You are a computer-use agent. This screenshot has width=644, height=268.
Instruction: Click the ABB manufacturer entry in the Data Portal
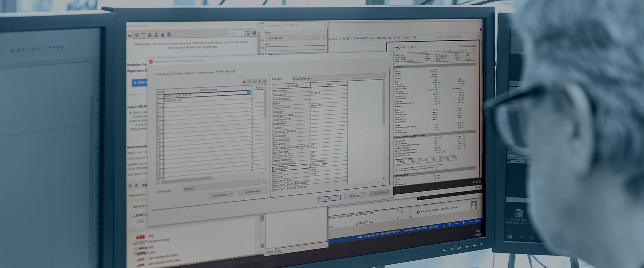tap(144, 237)
